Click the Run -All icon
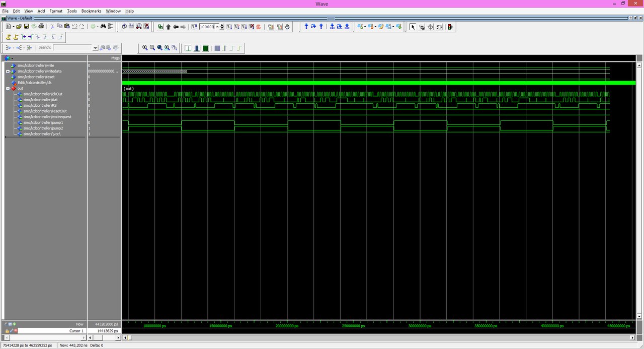 244,27
